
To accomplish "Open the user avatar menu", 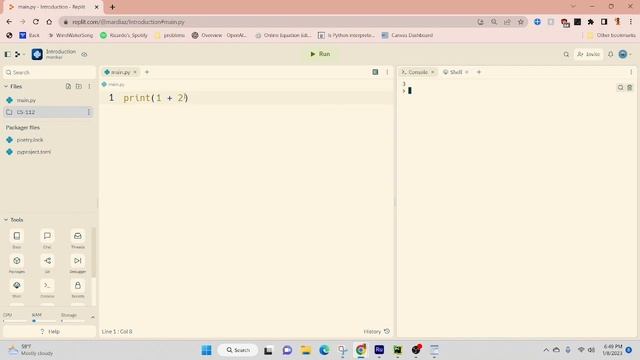I will pos(624,54).
